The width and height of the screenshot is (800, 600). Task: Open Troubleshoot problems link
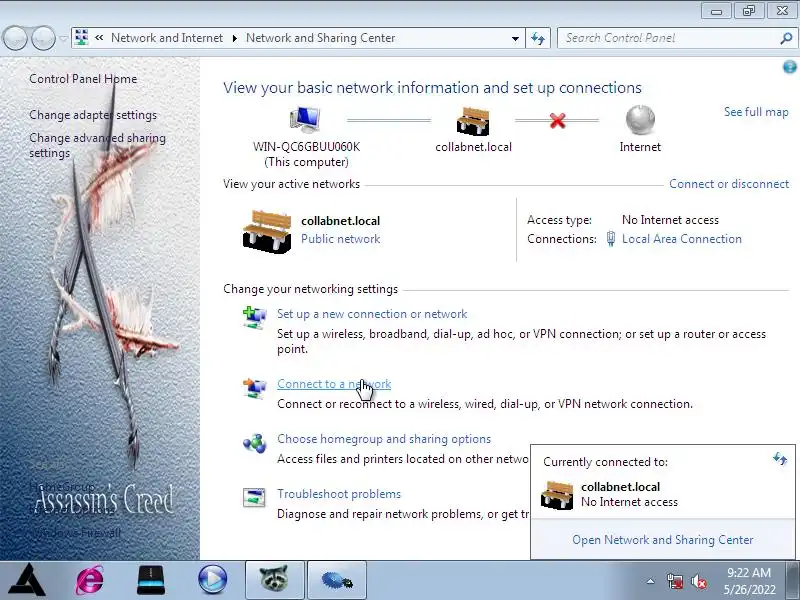pos(339,494)
